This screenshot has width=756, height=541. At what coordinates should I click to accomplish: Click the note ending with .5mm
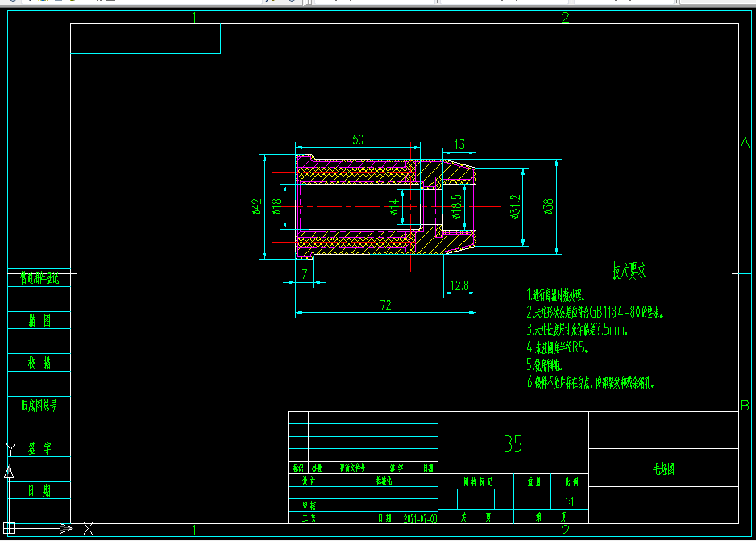pyautogui.click(x=577, y=330)
